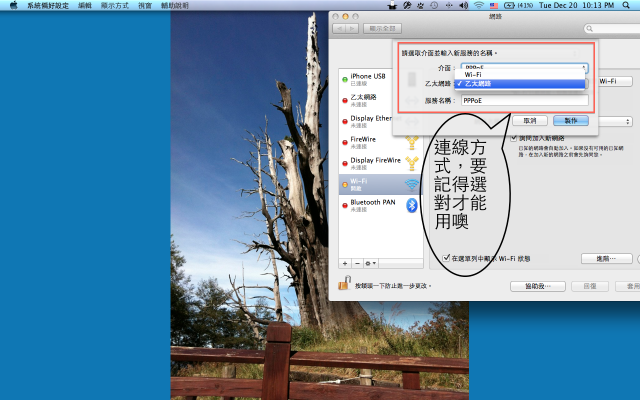Select Bluetooth PAN in the service list

[x=380, y=205]
